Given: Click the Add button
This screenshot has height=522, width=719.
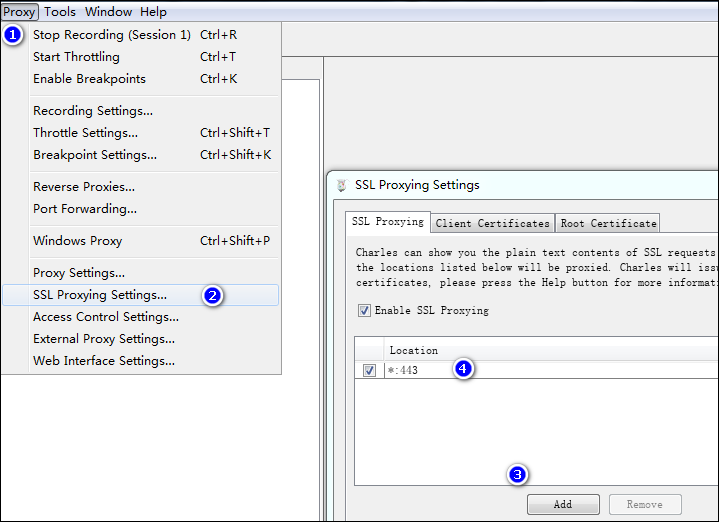Looking at the screenshot, I should tap(563, 505).
